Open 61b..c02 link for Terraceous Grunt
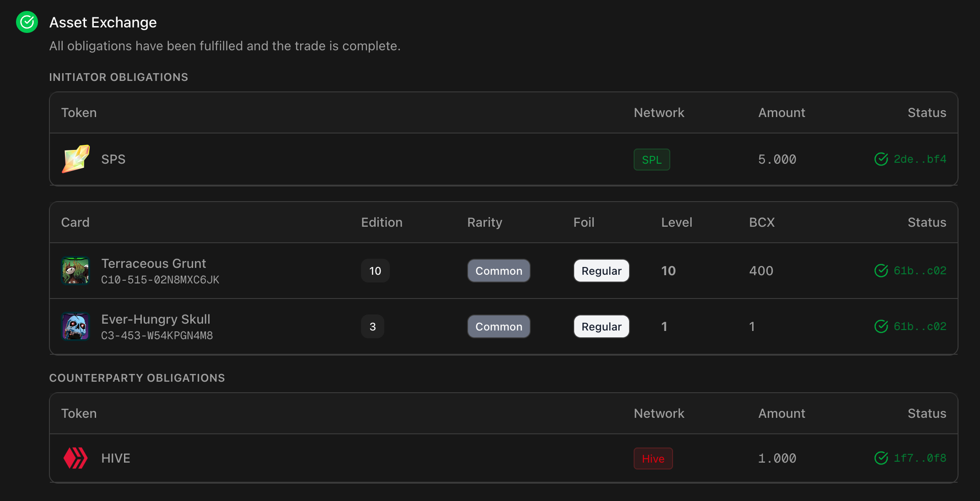The image size is (980, 501). 920,271
